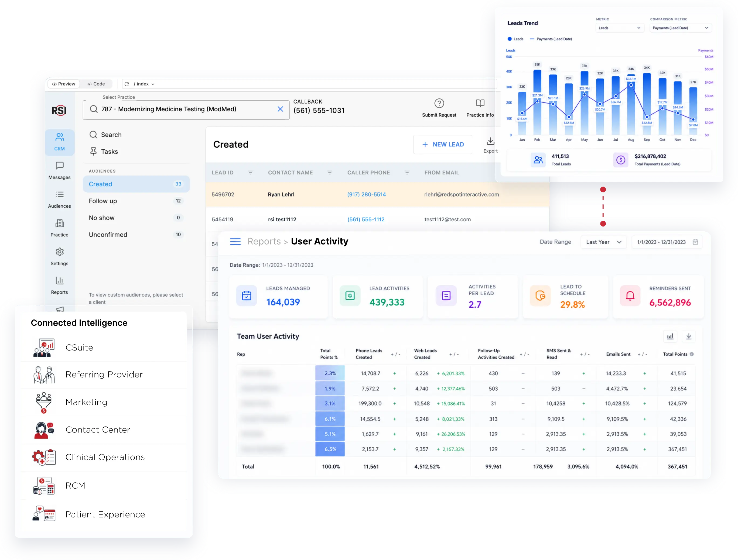Select the Unconfirmed audience

click(136, 235)
